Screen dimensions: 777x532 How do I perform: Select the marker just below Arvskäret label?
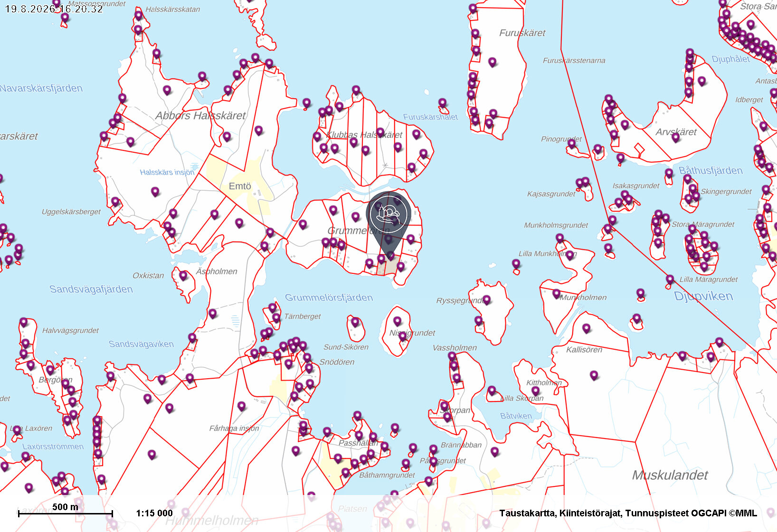tap(675, 138)
